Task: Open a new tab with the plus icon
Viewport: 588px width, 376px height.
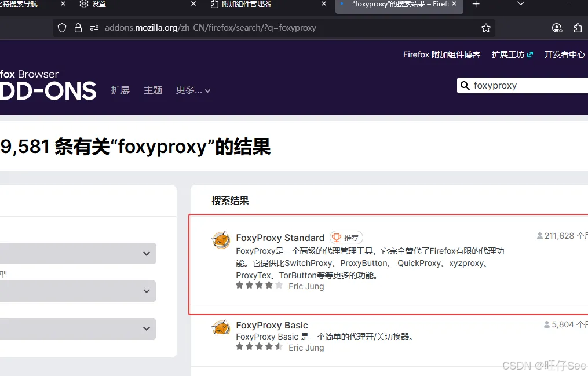Action: (476, 4)
